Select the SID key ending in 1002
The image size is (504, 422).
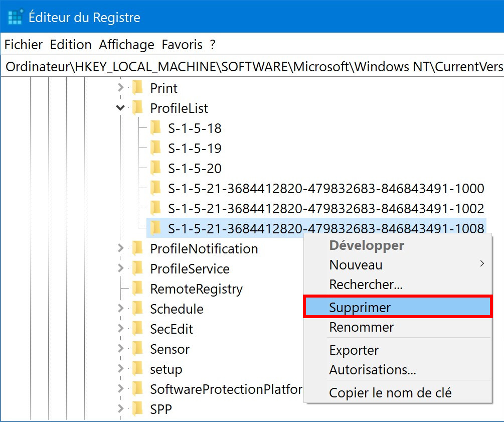click(326, 208)
